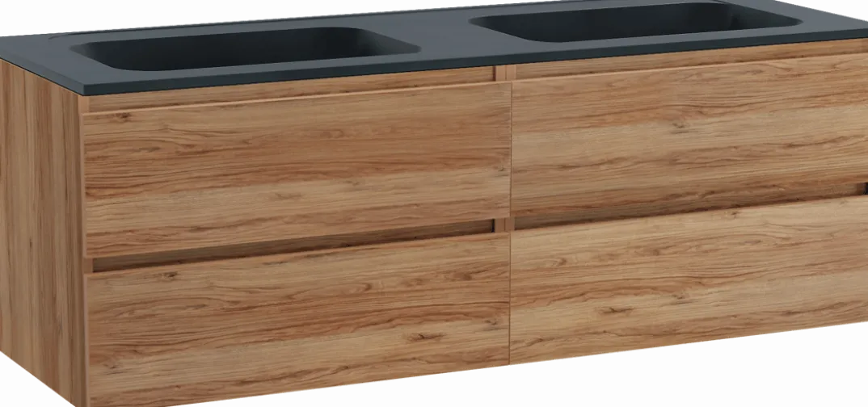Viewport: 868px width, 407px height.
Task: Select the upper-right wooden drawer front
Action: (689, 136)
